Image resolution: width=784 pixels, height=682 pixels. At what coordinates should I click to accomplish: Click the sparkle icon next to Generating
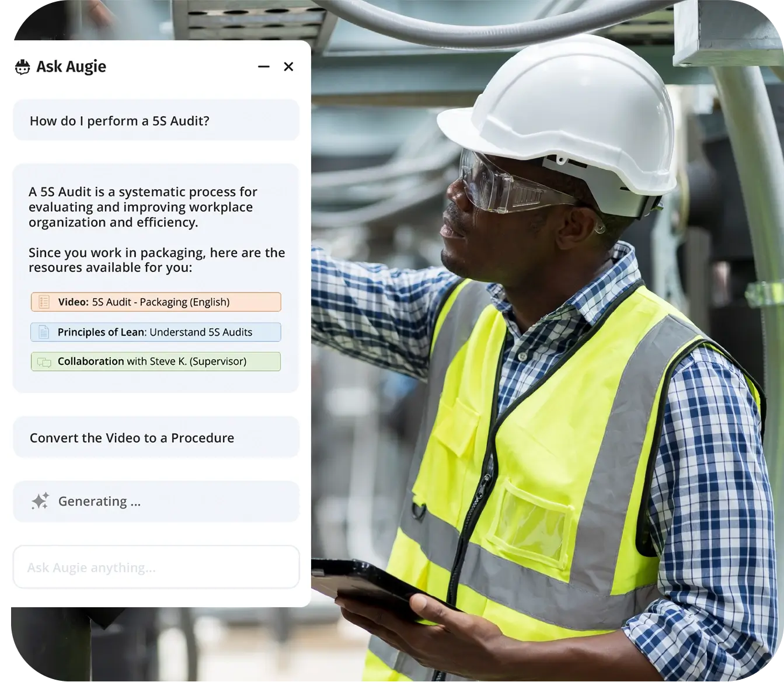[x=40, y=502]
